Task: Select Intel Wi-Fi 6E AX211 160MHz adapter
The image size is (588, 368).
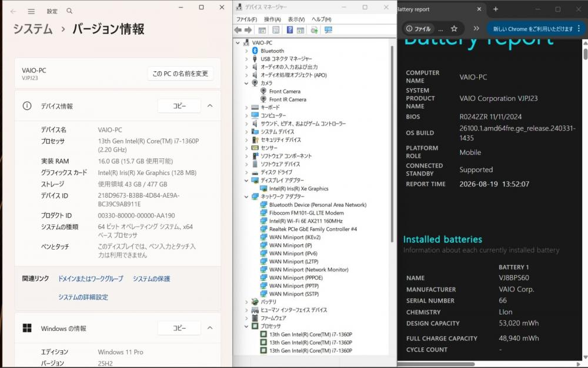Action: click(306, 221)
